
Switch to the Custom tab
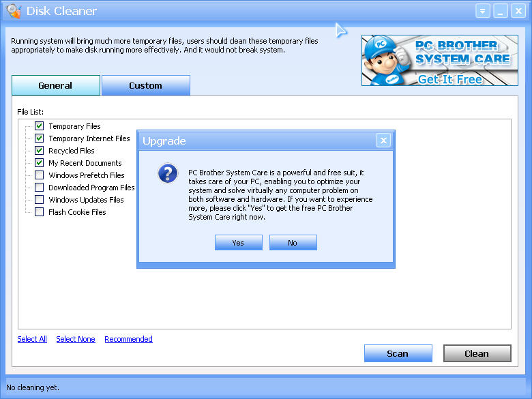click(x=145, y=85)
